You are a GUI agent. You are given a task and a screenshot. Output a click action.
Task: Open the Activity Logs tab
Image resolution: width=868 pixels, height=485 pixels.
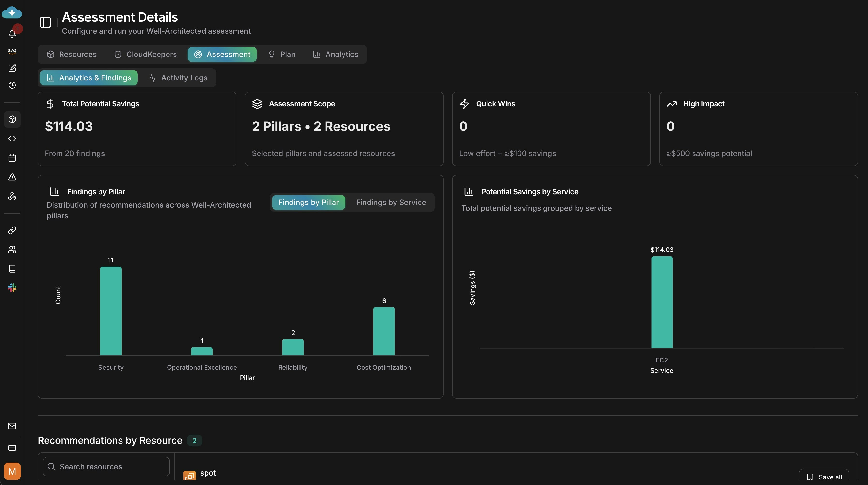tap(178, 78)
